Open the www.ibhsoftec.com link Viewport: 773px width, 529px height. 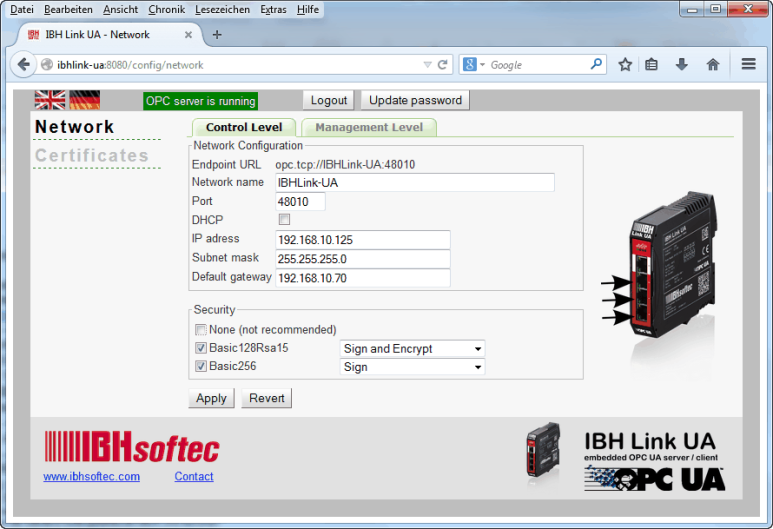[92, 476]
